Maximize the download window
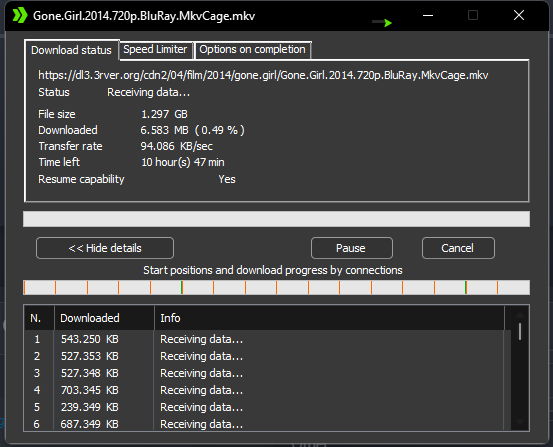The image size is (553, 447). (x=473, y=16)
